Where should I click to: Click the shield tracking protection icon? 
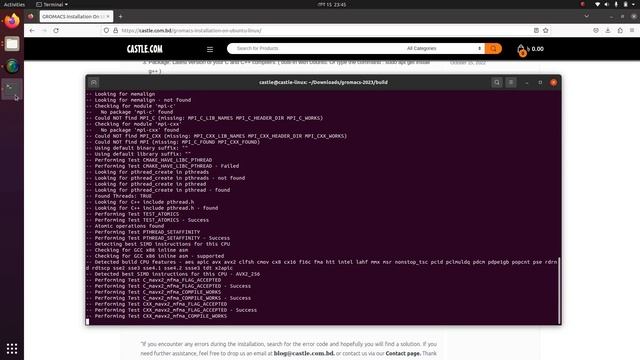coord(106,31)
